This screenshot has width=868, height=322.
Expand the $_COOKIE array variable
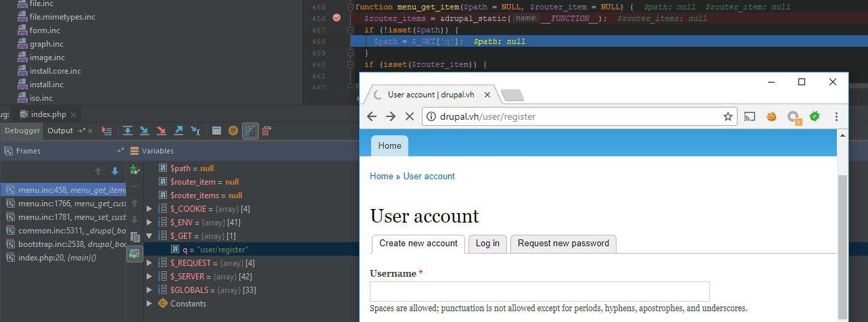pos(149,209)
